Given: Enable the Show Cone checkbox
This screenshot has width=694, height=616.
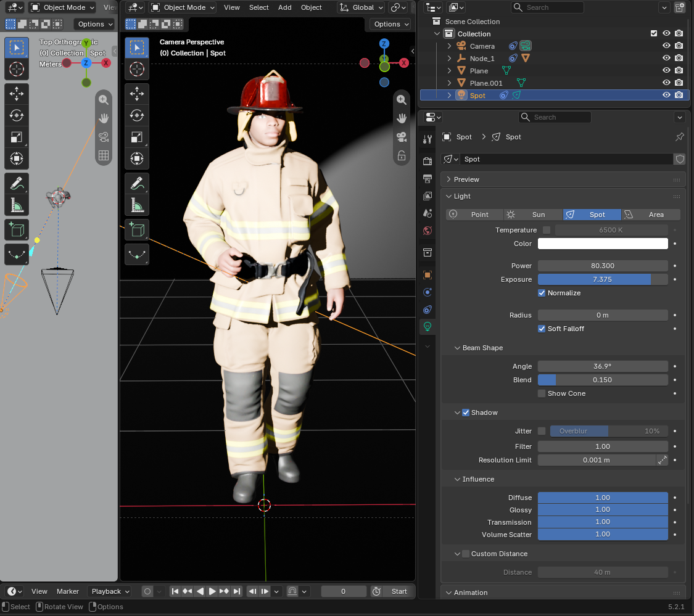Looking at the screenshot, I should [x=541, y=393].
